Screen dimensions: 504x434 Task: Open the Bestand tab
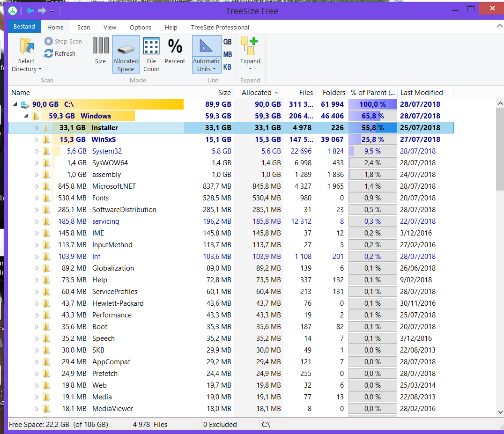(24, 26)
